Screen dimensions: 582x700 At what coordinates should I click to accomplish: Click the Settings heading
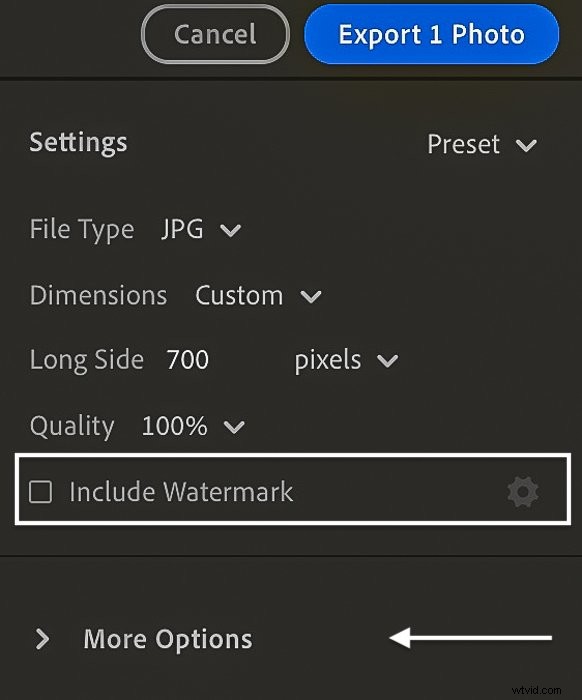click(x=79, y=143)
